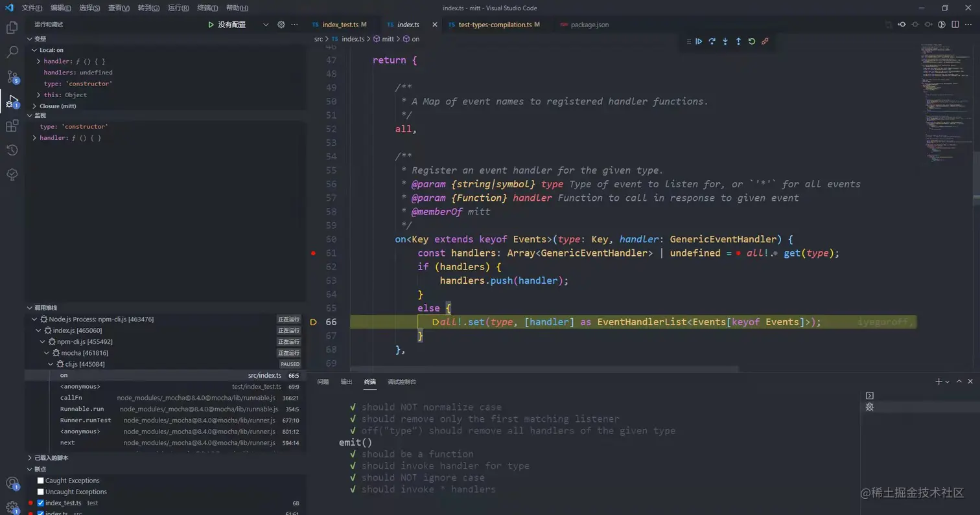Click Step Into in the debug toolbar
Screen dimensions: 980x515
pos(725,41)
